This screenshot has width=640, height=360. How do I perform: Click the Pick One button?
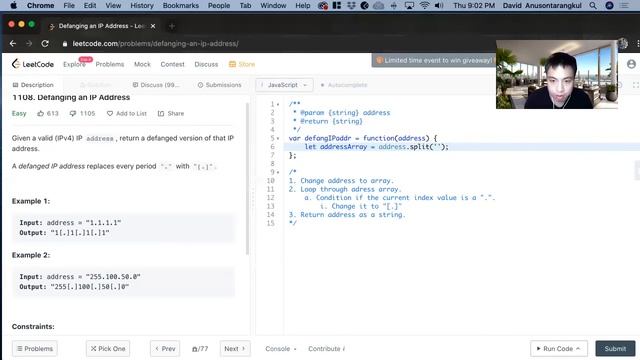(x=108, y=349)
